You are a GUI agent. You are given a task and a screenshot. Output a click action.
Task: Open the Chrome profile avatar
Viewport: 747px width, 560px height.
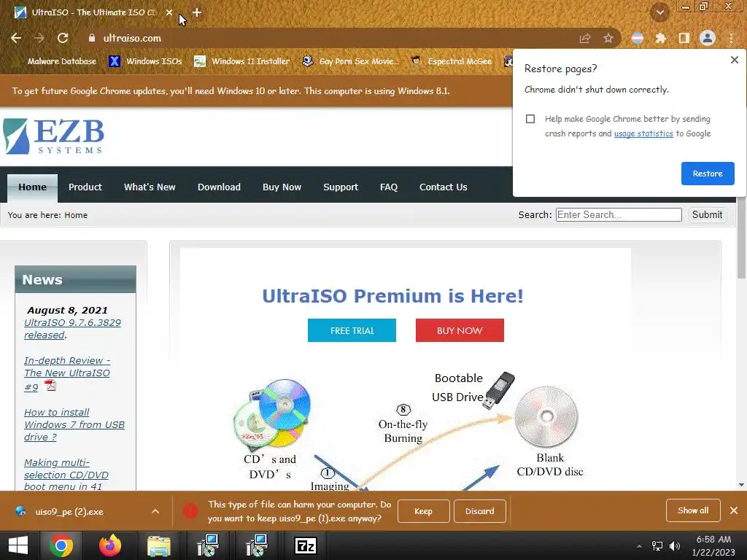[x=708, y=38]
